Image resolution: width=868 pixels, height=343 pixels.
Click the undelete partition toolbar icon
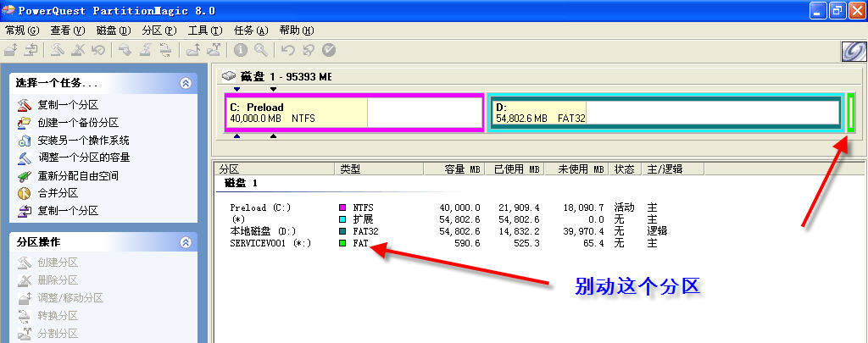click(98, 50)
